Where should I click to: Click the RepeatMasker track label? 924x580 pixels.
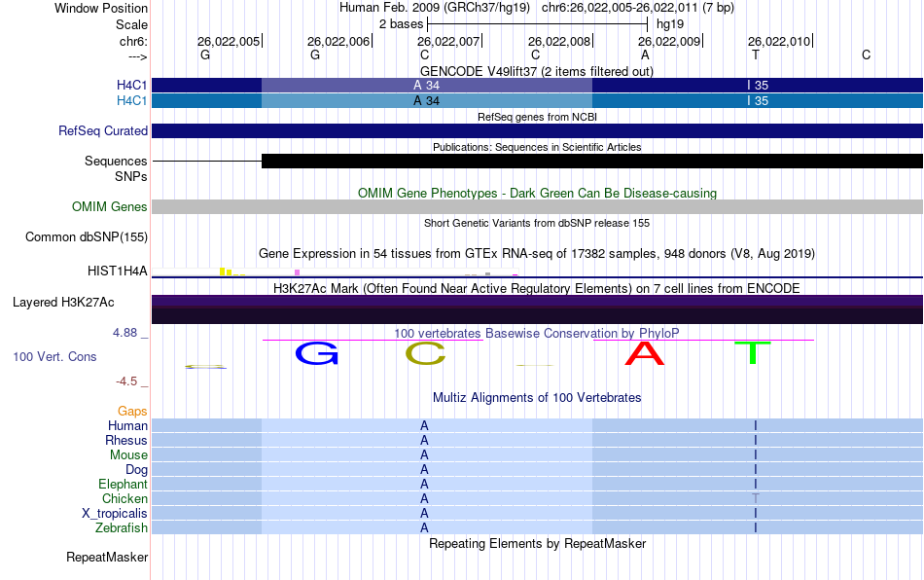(x=107, y=557)
